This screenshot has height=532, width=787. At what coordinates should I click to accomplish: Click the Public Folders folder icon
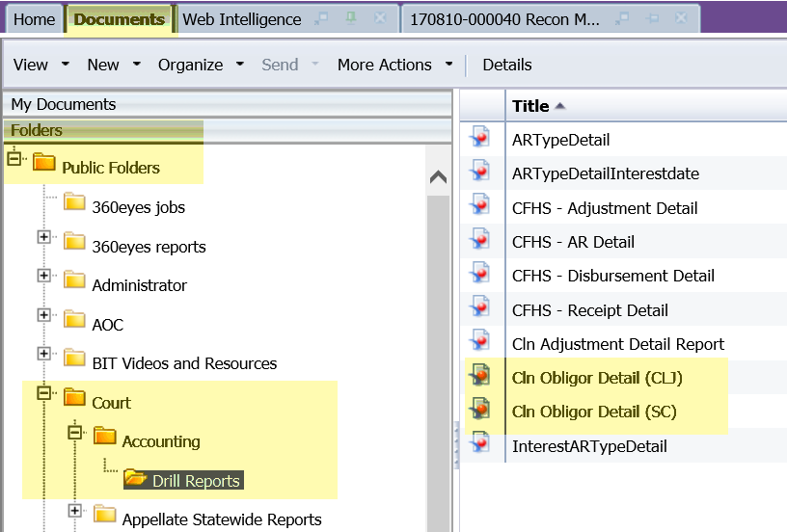tap(44, 163)
